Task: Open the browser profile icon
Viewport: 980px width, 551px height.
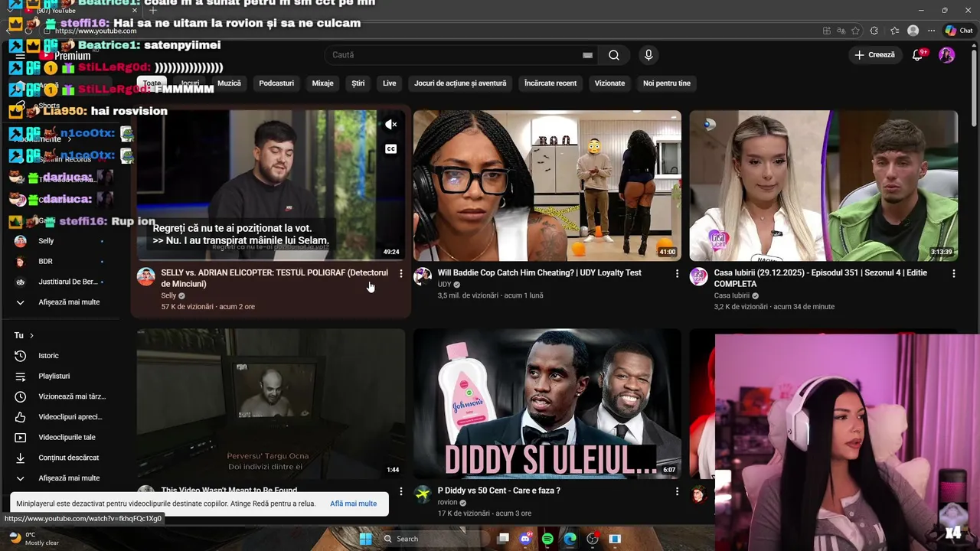Action: (913, 31)
